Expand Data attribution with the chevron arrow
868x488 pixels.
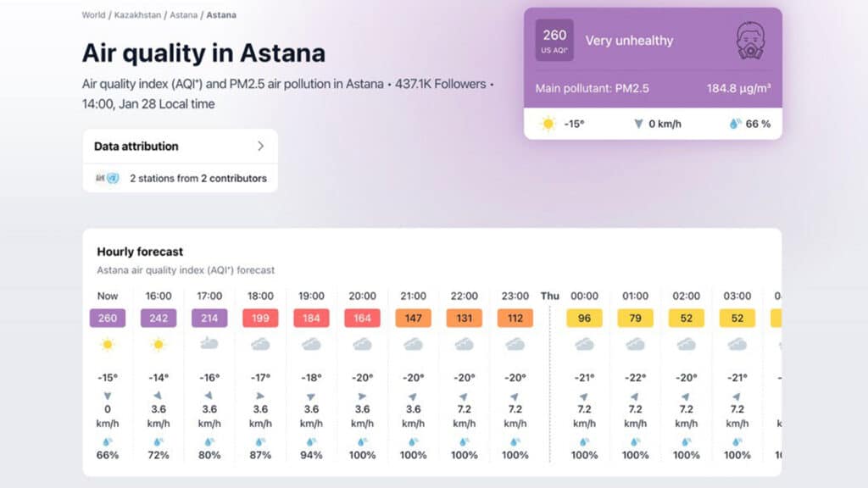(x=260, y=146)
